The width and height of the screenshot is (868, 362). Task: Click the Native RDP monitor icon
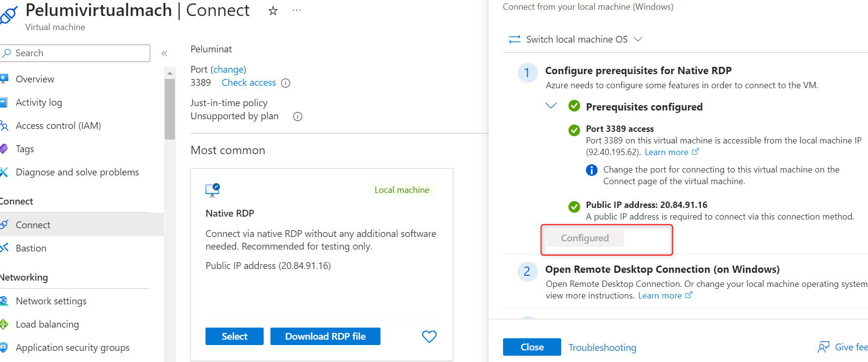click(x=212, y=190)
